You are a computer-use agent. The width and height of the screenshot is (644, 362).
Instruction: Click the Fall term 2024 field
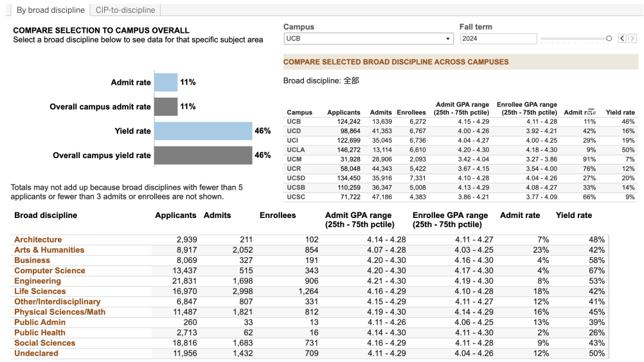coord(497,39)
